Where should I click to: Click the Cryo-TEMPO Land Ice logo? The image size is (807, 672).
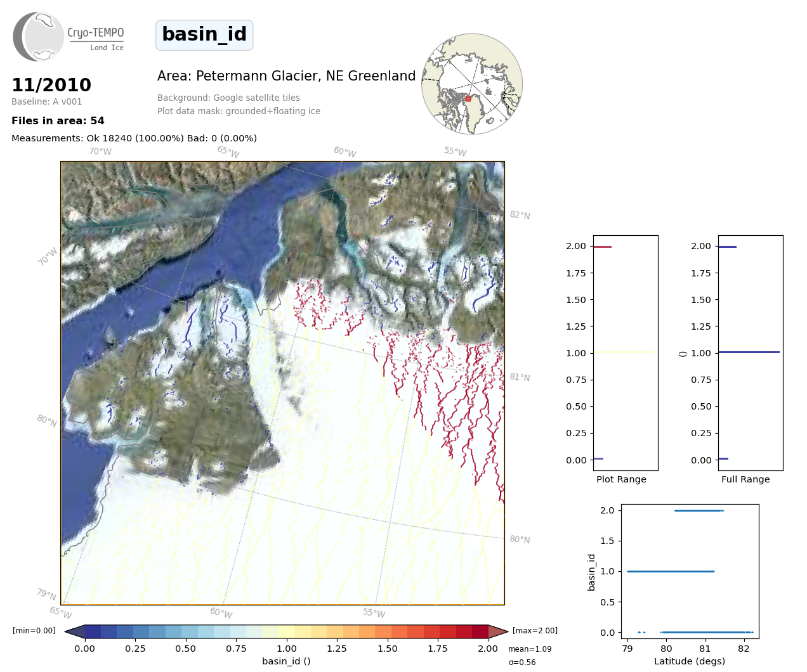pyautogui.click(x=69, y=37)
